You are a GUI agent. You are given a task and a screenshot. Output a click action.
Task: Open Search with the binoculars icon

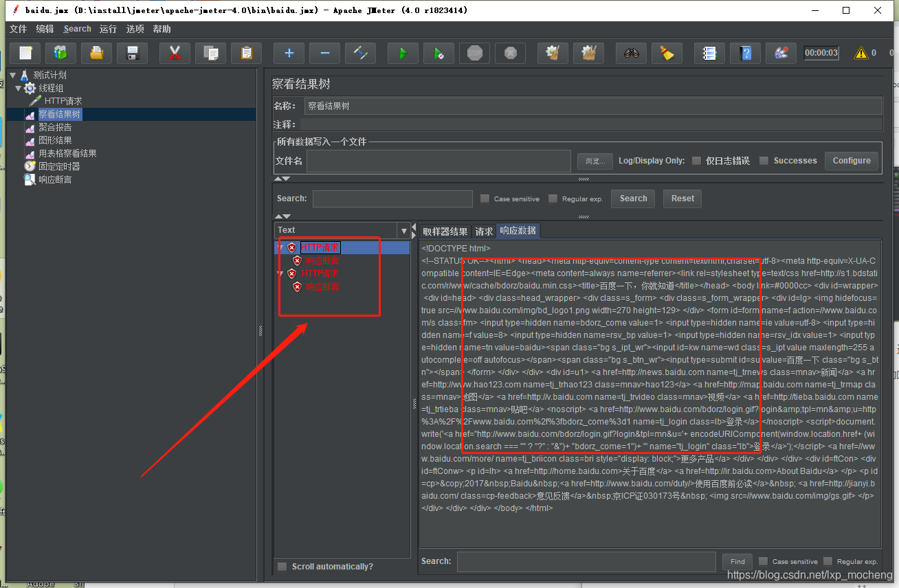tap(631, 53)
